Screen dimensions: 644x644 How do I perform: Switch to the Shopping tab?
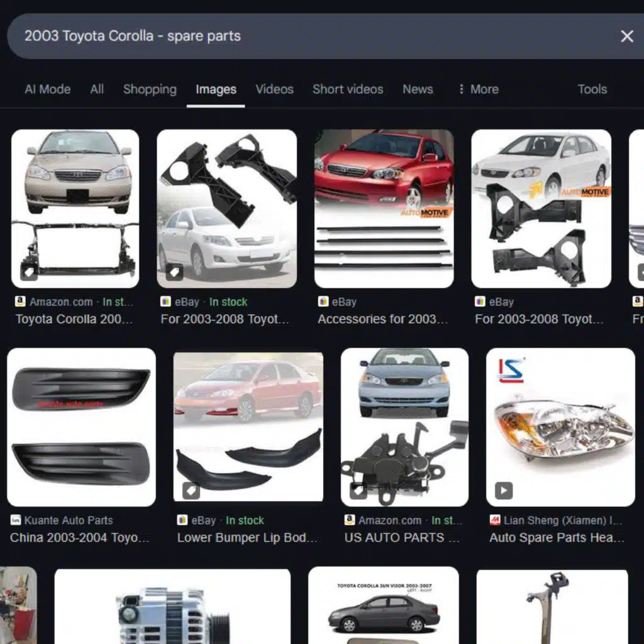150,89
